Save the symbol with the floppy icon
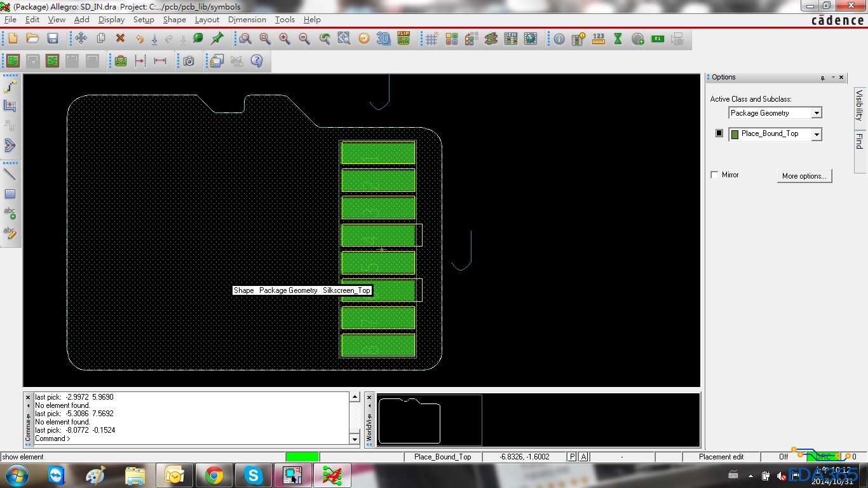 coord(53,39)
